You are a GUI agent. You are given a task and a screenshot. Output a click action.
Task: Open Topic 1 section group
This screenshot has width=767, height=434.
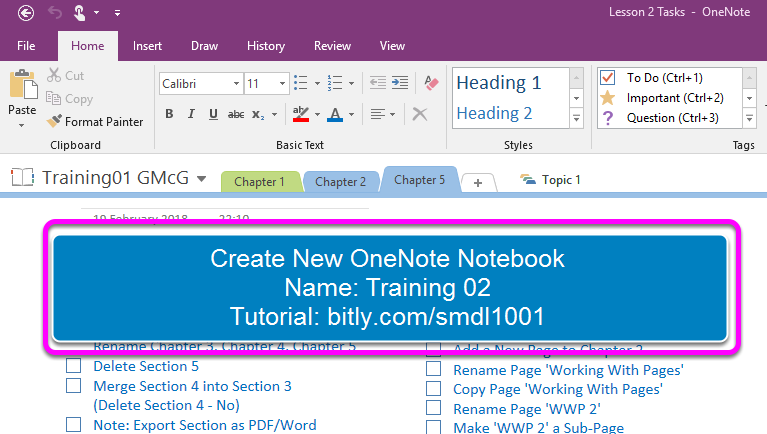coord(550,180)
